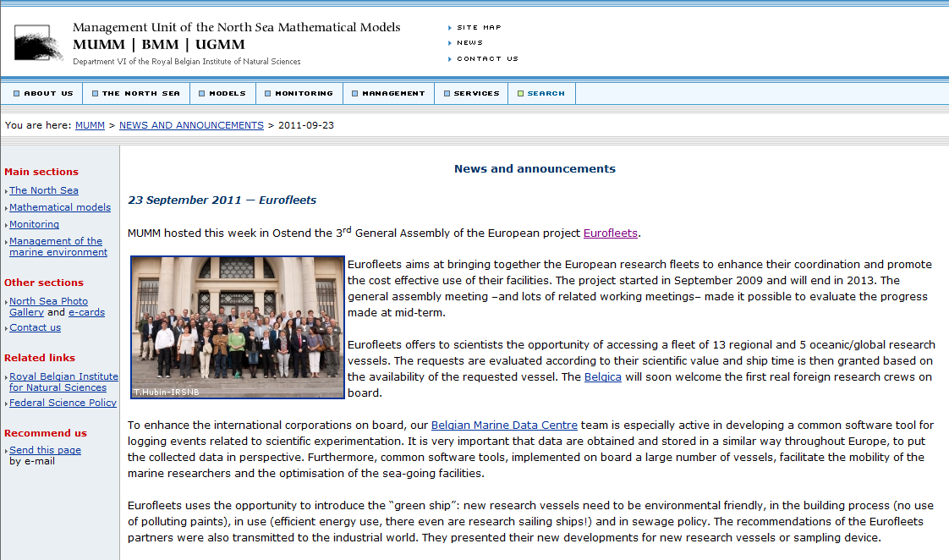Open the Belgian Marine Data Centre link
Screen dimensions: 949x560
point(504,425)
